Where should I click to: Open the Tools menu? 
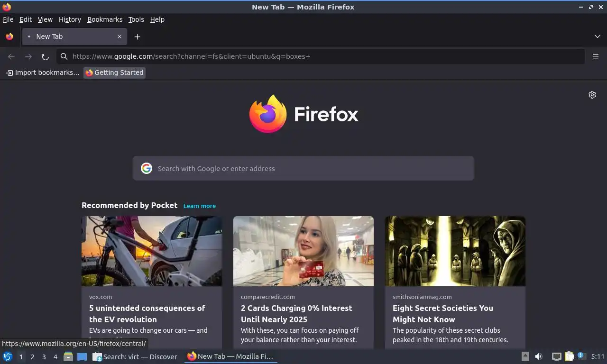coord(136,19)
